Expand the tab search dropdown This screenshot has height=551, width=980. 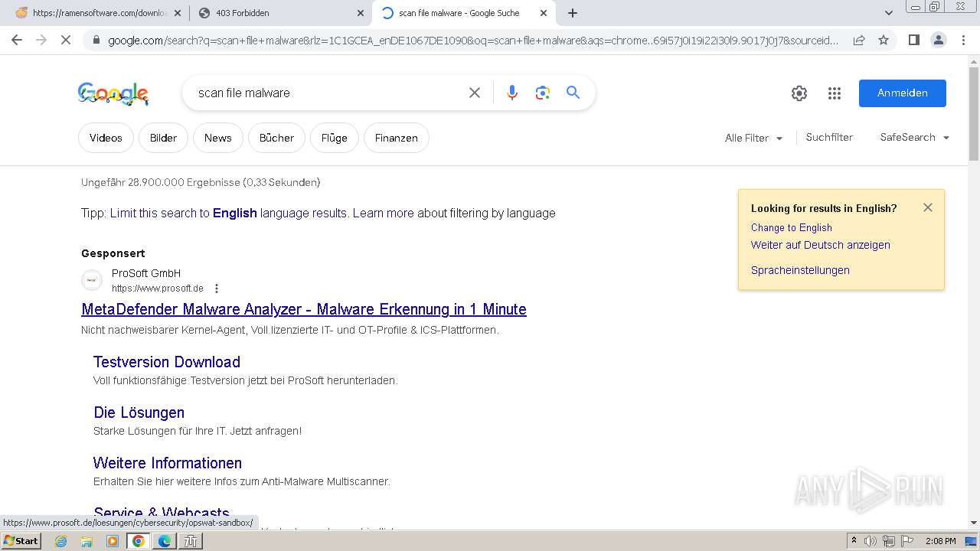(889, 13)
